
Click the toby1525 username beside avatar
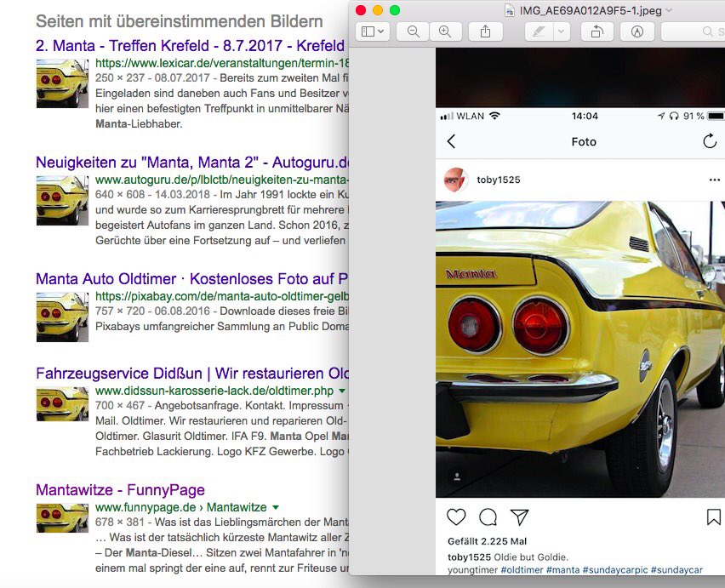coord(499,180)
